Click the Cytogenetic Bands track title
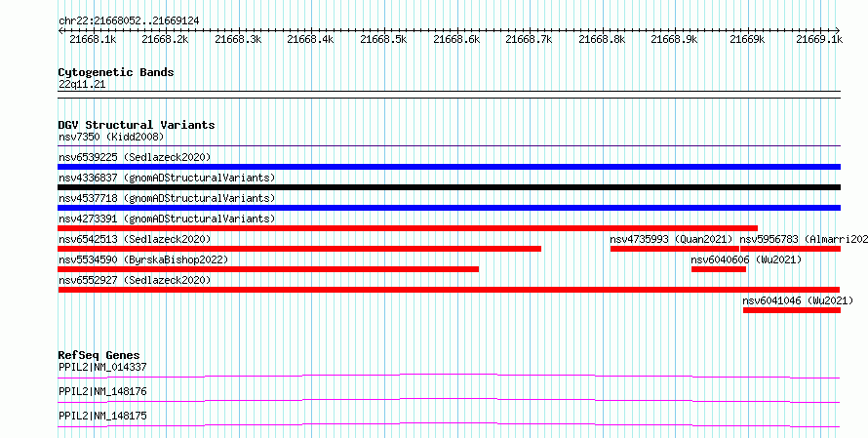 pyautogui.click(x=116, y=72)
